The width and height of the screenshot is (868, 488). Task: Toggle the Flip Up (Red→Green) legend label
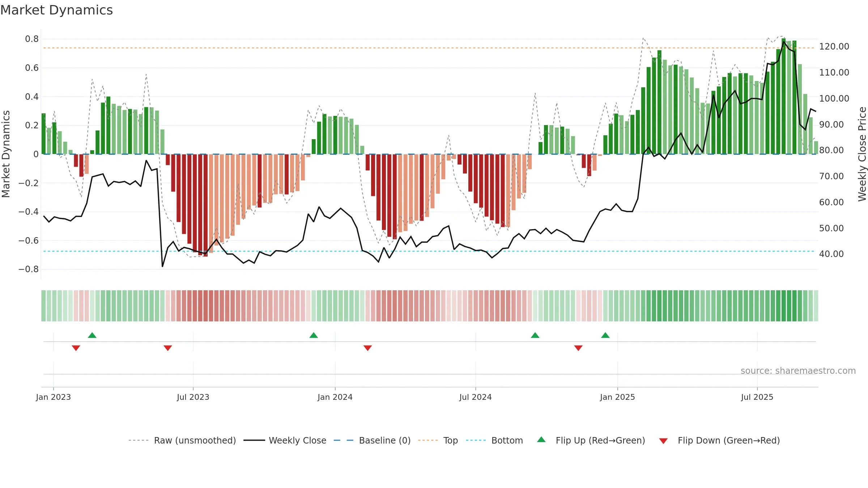point(600,440)
